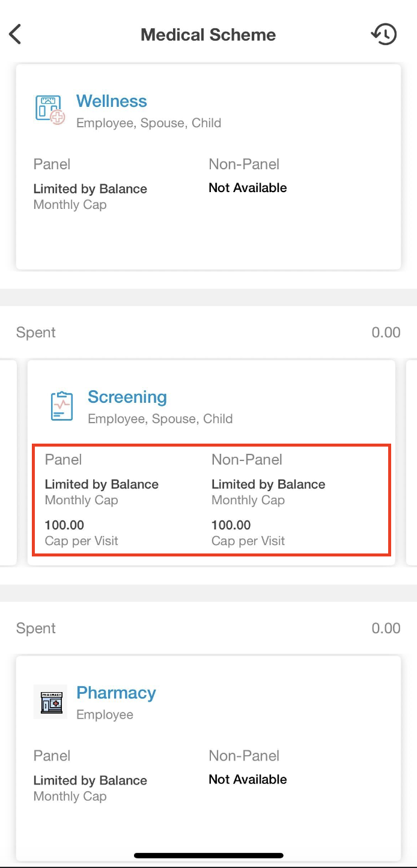The image size is (417, 868).
Task: Tap the partially visible card right of Screening
Action: pyautogui.click(x=412, y=462)
